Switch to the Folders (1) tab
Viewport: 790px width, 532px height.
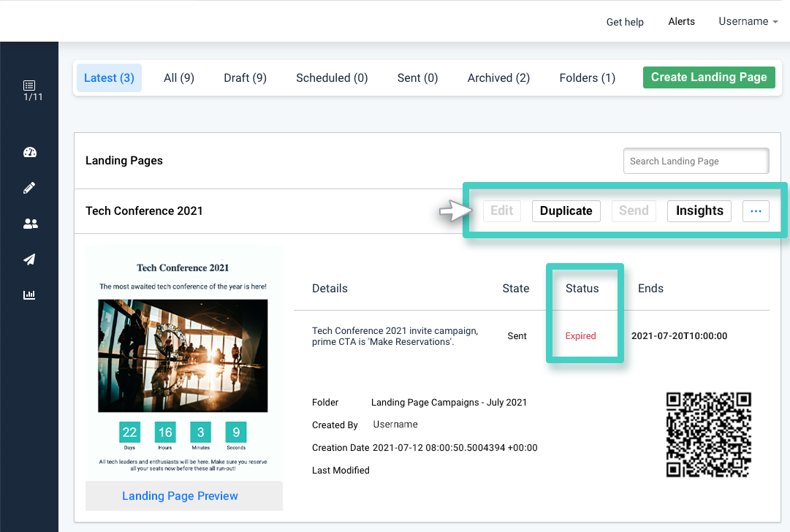point(588,77)
